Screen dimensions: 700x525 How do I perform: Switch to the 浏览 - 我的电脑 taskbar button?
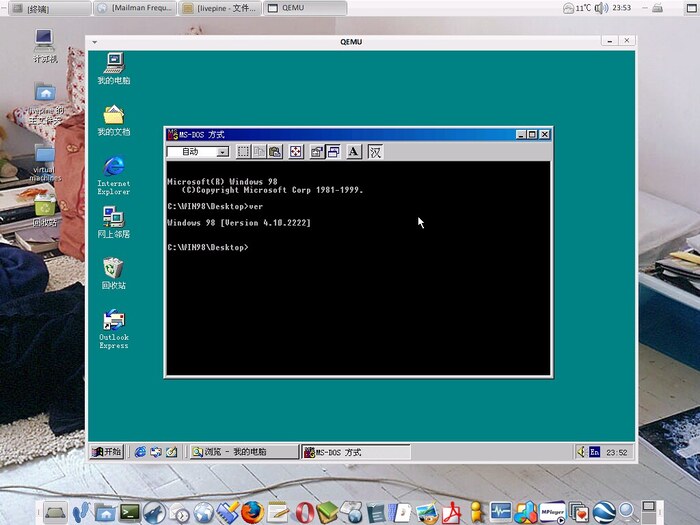[243, 452]
